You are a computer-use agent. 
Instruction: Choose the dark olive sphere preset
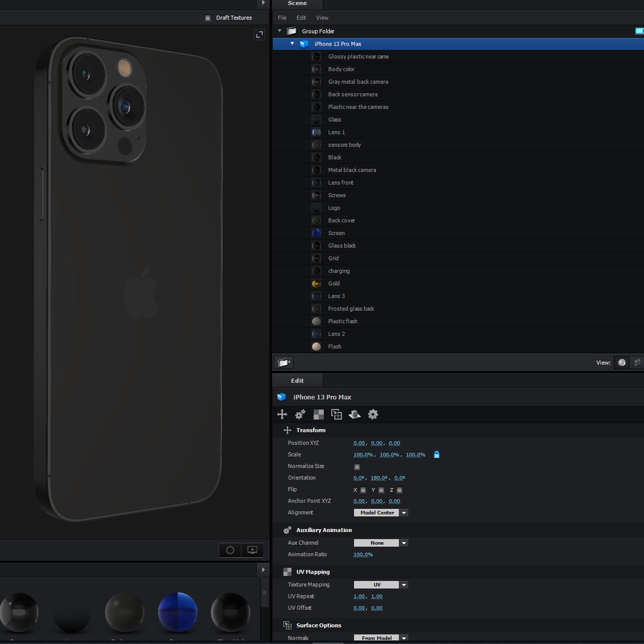pyautogui.click(x=125, y=612)
